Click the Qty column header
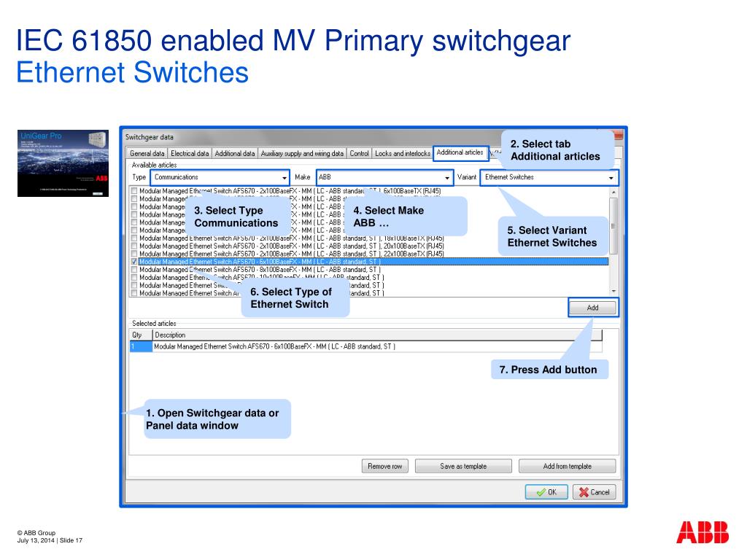This screenshot has width=747, height=560. (x=141, y=335)
